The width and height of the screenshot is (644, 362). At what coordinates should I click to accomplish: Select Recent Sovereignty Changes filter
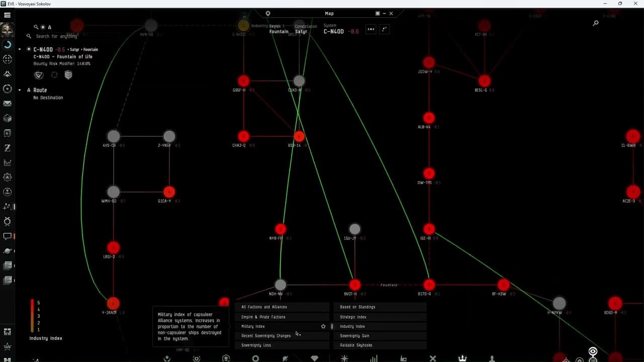tap(282, 336)
